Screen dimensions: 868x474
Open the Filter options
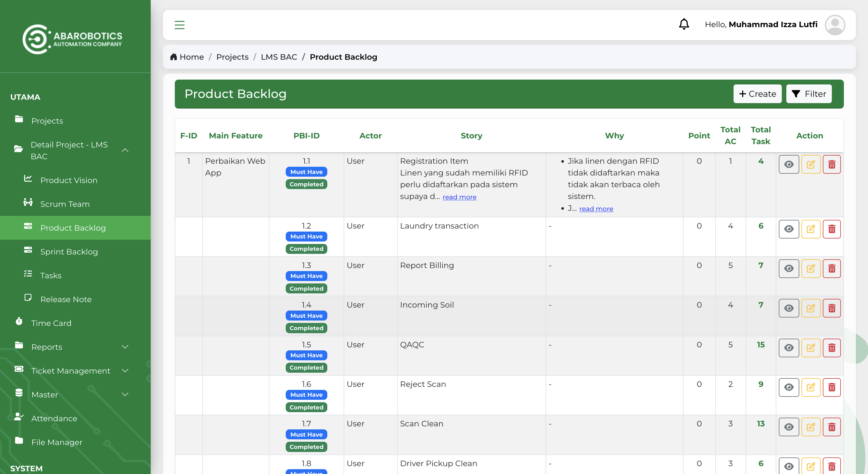pos(809,94)
